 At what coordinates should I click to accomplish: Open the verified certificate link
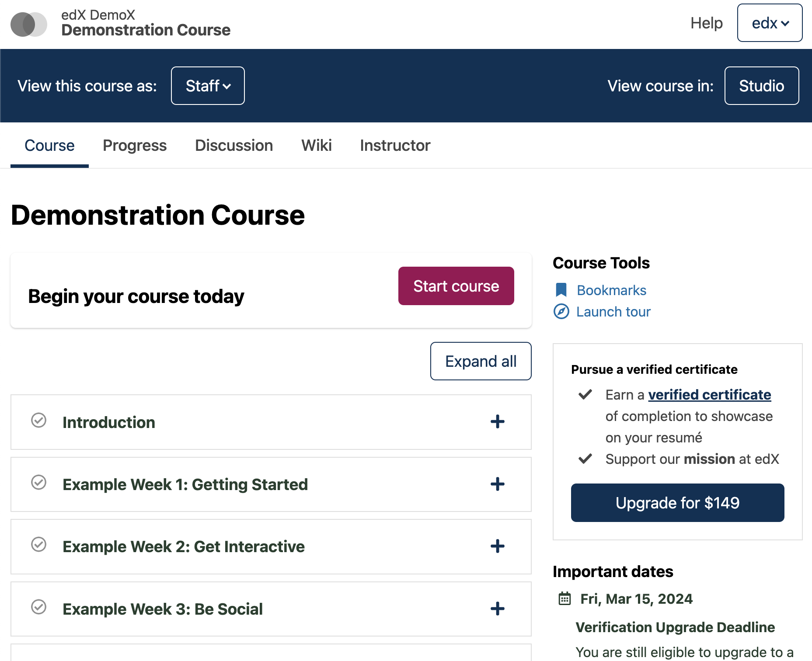710,394
